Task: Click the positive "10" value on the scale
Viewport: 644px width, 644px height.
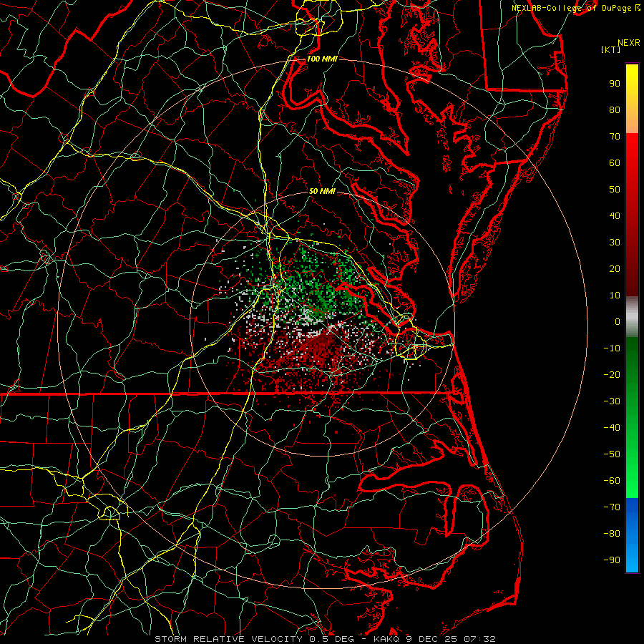Action: [x=615, y=296]
